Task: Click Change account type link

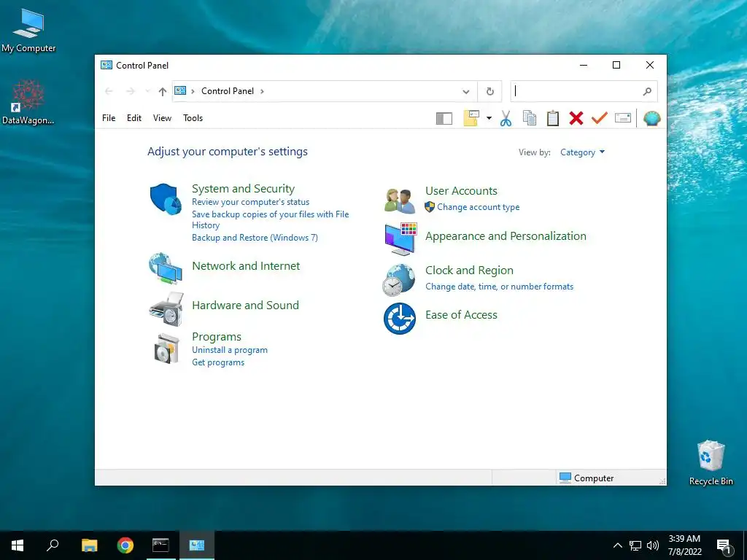Action: pyautogui.click(x=479, y=207)
